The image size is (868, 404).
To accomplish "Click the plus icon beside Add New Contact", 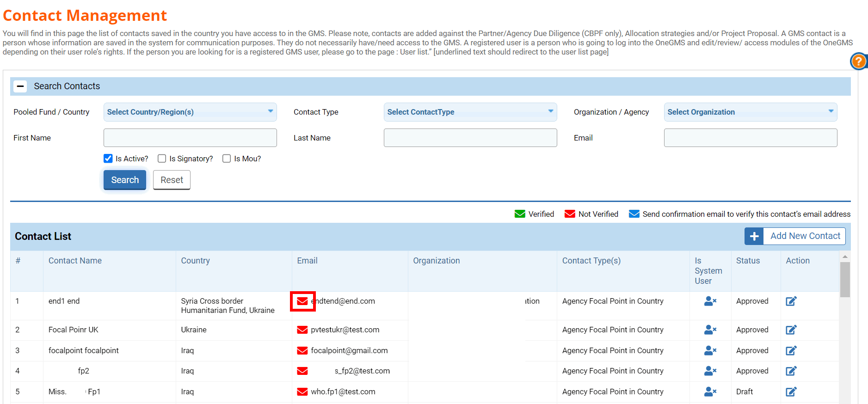I will (754, 236).
